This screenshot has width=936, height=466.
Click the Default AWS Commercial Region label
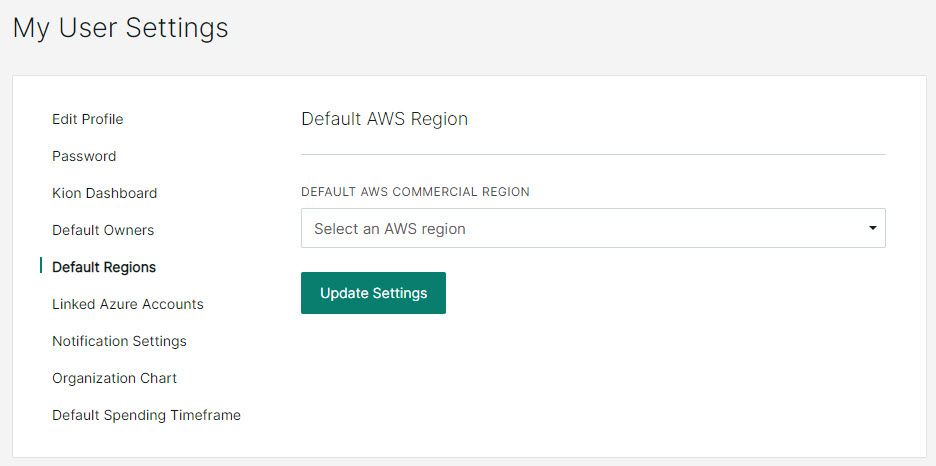pos(415,192)
